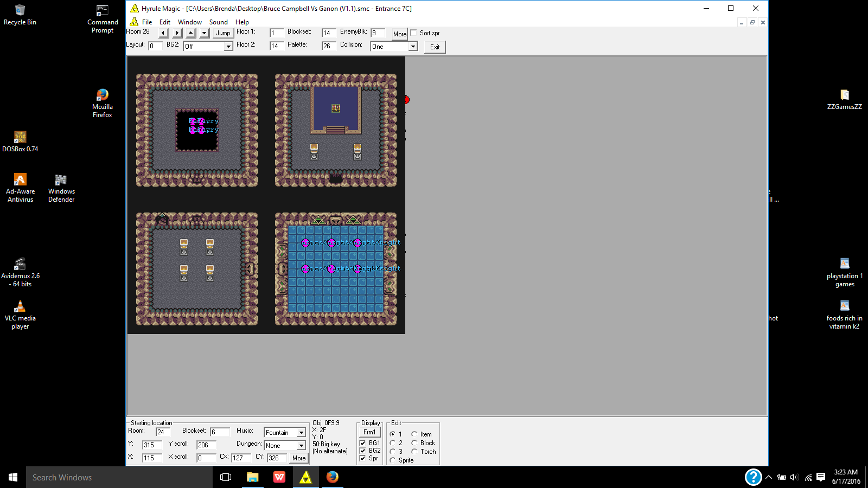Toggle BG1 display checkbox
868x488 pixels.
point(362,443)
